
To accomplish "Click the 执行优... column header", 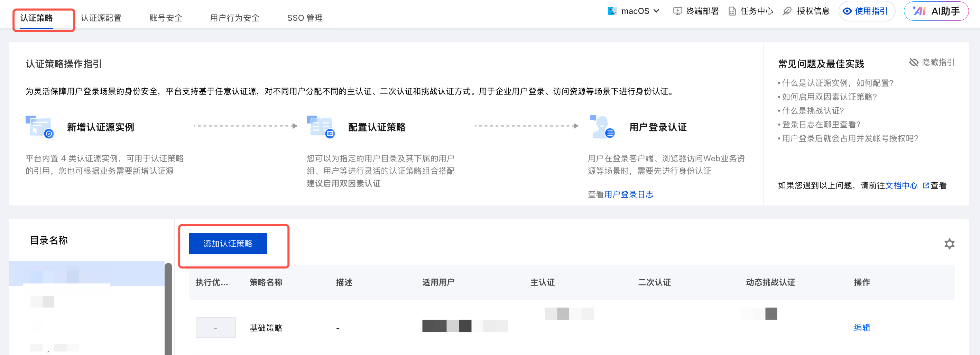I will click(212, 282).
